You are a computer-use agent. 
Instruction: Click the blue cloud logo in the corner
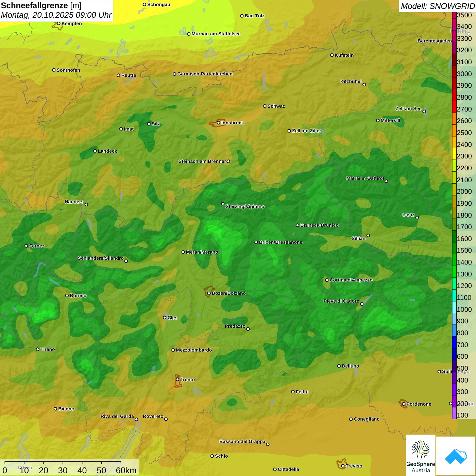[456, 456]
